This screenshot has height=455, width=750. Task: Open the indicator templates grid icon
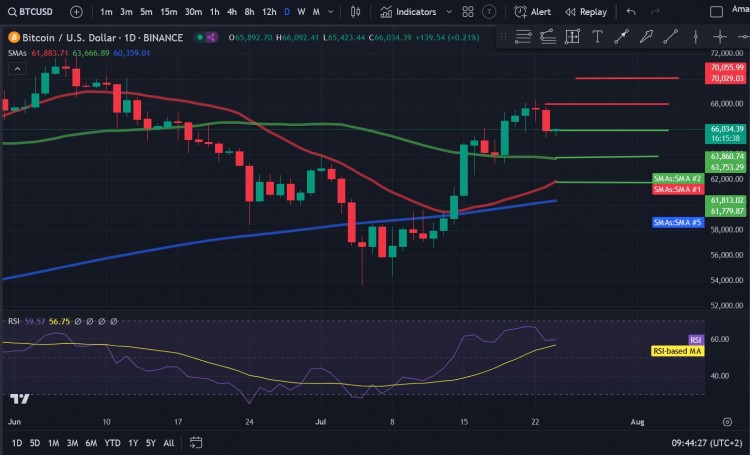[x=468, y=12]
